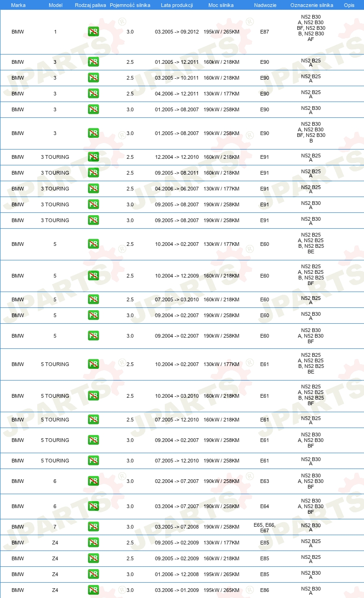The image size is (364, 598).
Task: Click petrol icon for Z4 01.2006 -> 12.2008
Action: [x=93, y=574]
